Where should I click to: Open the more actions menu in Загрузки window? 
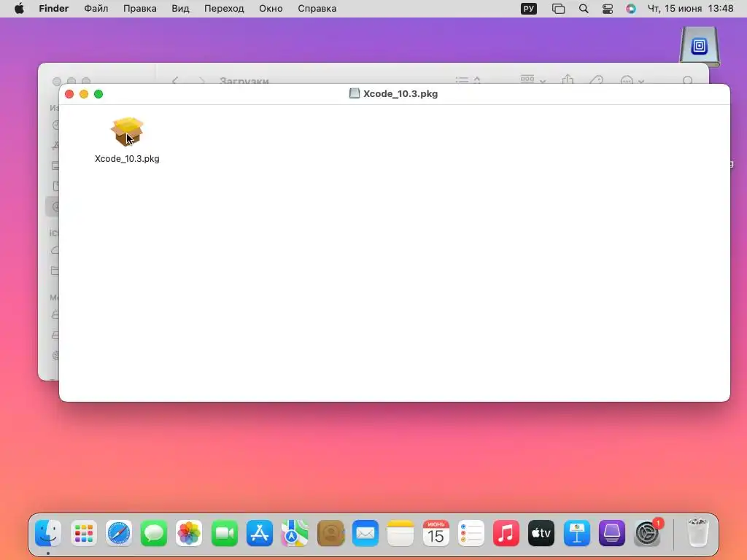[632, 80]
